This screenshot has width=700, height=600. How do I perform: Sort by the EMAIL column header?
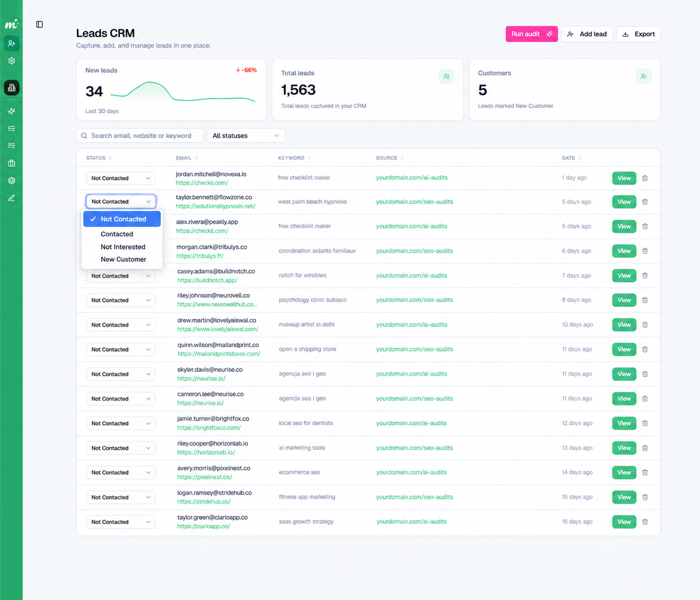[187, 158]
